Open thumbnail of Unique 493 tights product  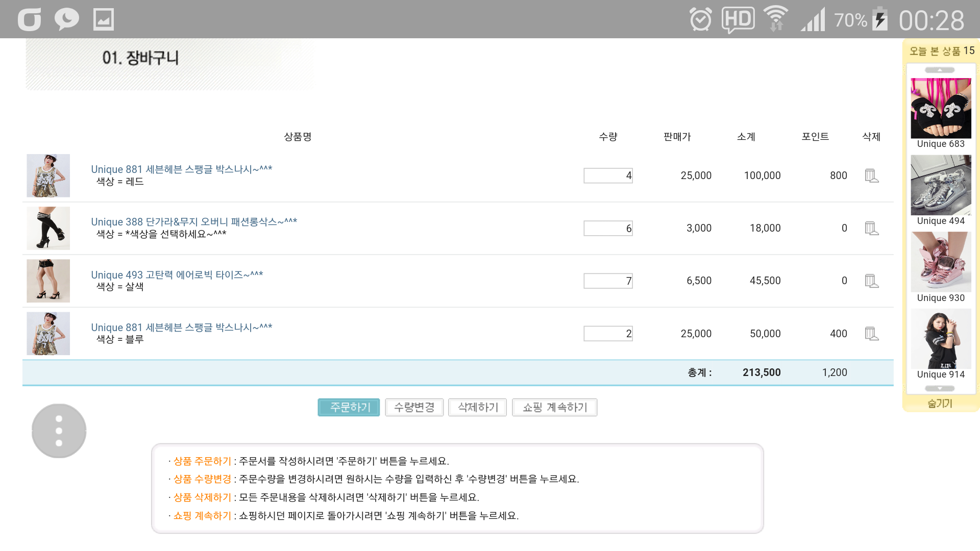pyautogui.click(x=48, y=281)
